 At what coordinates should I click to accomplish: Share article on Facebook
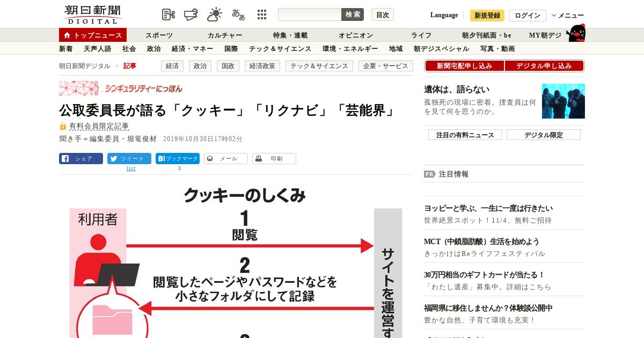[81, 159]
